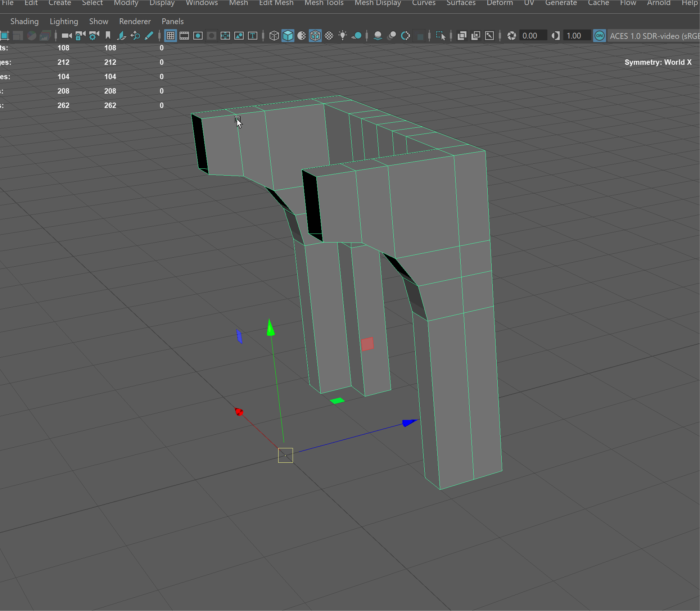Click the Bookmarks icon
Image resolution: width=700 pixels, height=611 pixels.
coord(108,36)
